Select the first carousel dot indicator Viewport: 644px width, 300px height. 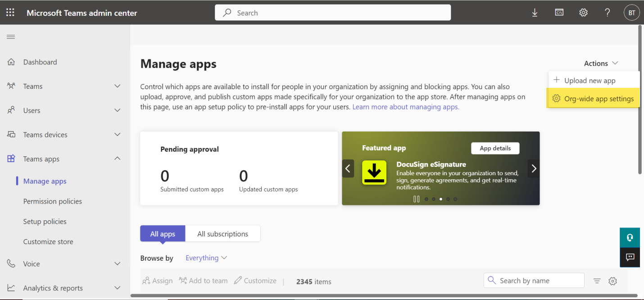point(426,199)
